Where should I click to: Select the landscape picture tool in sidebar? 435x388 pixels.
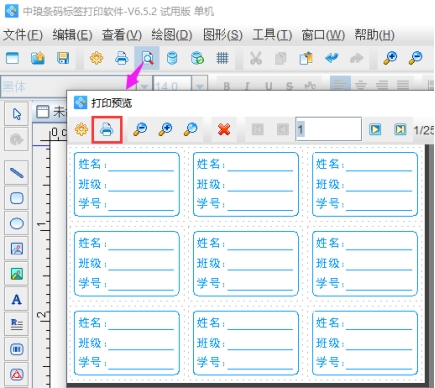click(x=16, y=274)
